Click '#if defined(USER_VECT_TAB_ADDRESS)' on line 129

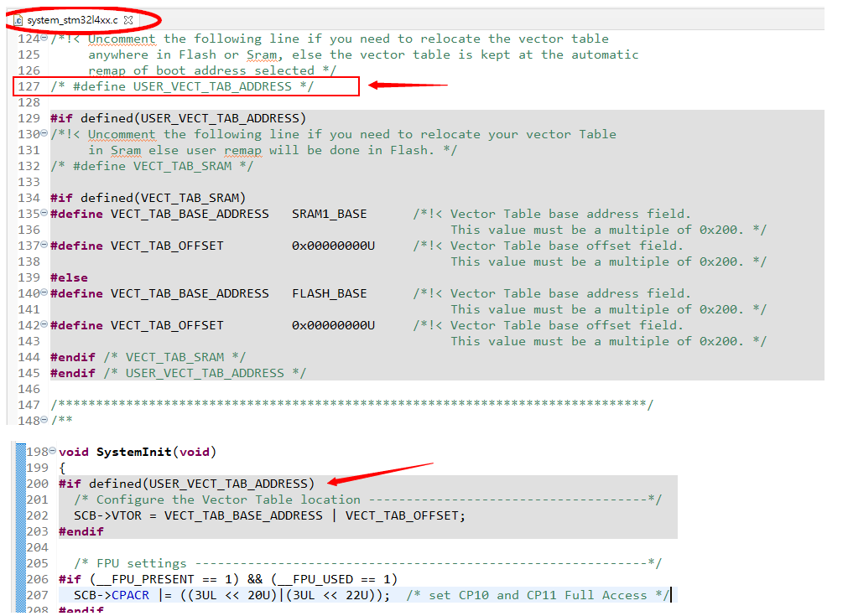point(179,118)
